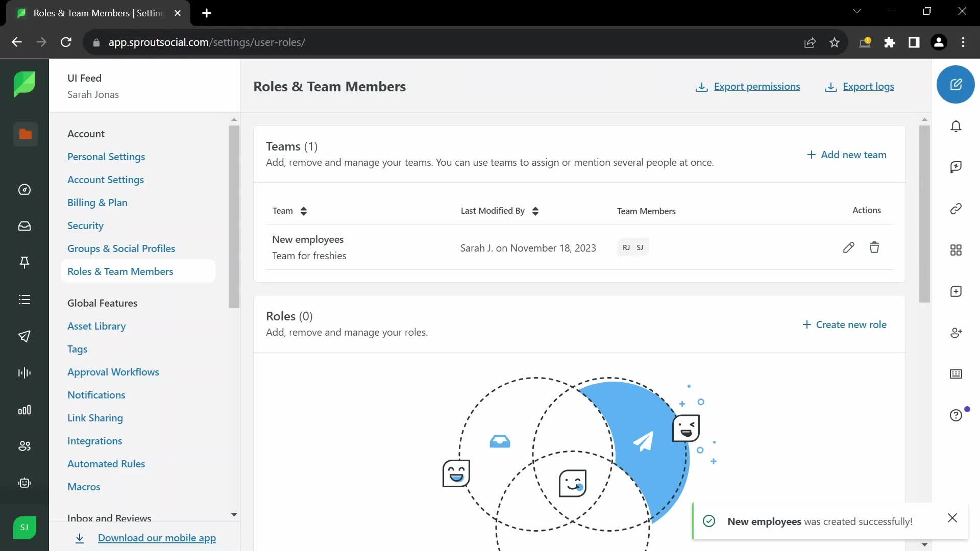Click Add new team button
This screenshot has height=551, width=980.
tap(847, 154)
